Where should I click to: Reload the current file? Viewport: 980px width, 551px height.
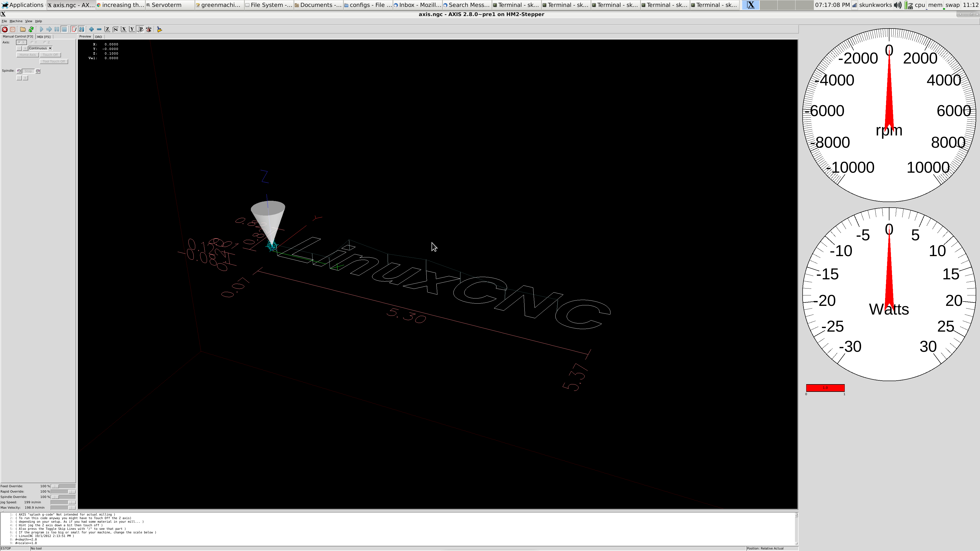tap(31, 29)
